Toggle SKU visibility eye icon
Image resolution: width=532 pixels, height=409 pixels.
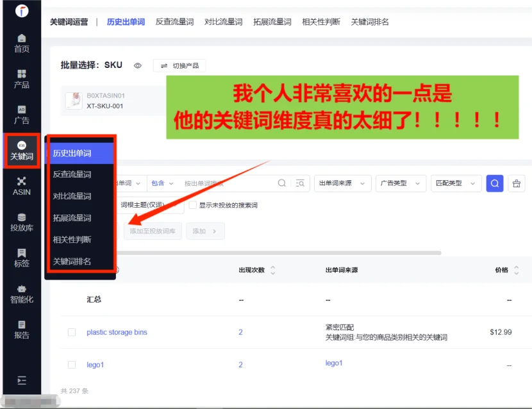(137, 65)
